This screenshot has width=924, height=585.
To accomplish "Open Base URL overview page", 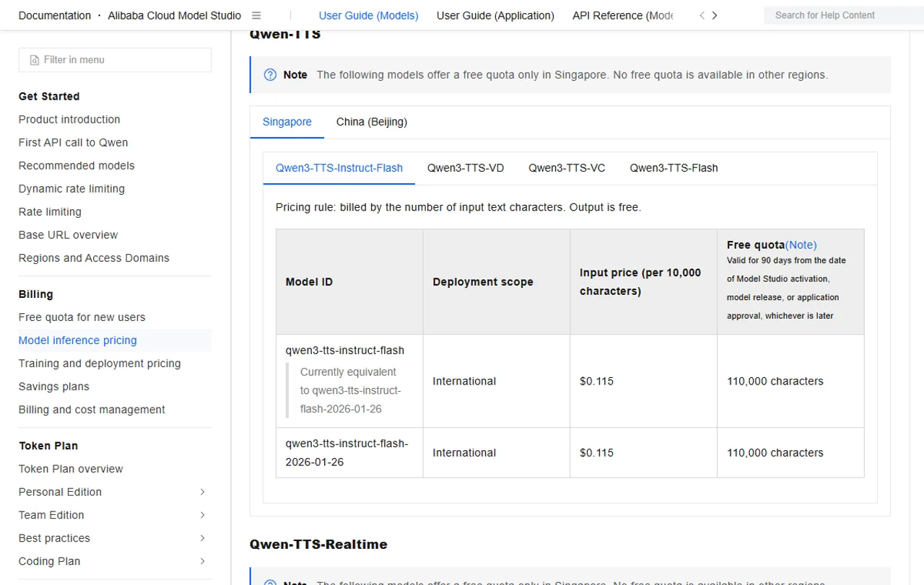I will (69, 235).
